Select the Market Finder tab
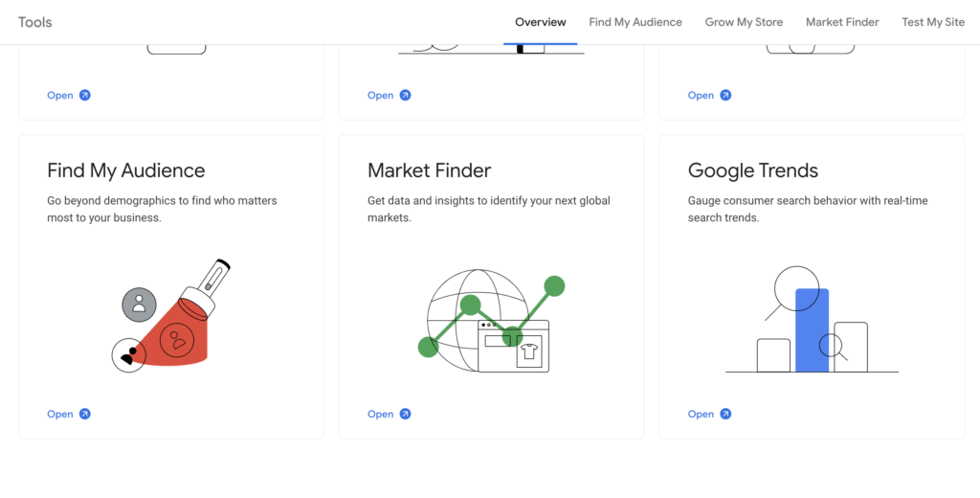980x498 pixels. 842,22
